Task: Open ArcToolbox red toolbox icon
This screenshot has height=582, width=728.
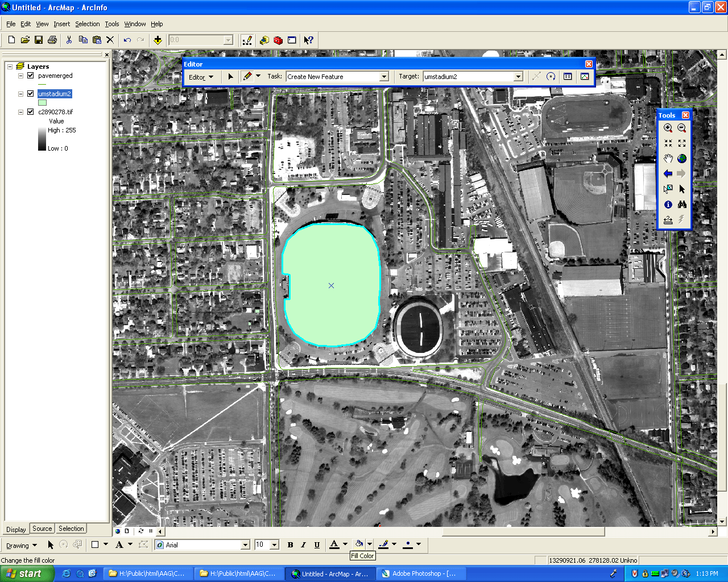Action: click(278, 40)
